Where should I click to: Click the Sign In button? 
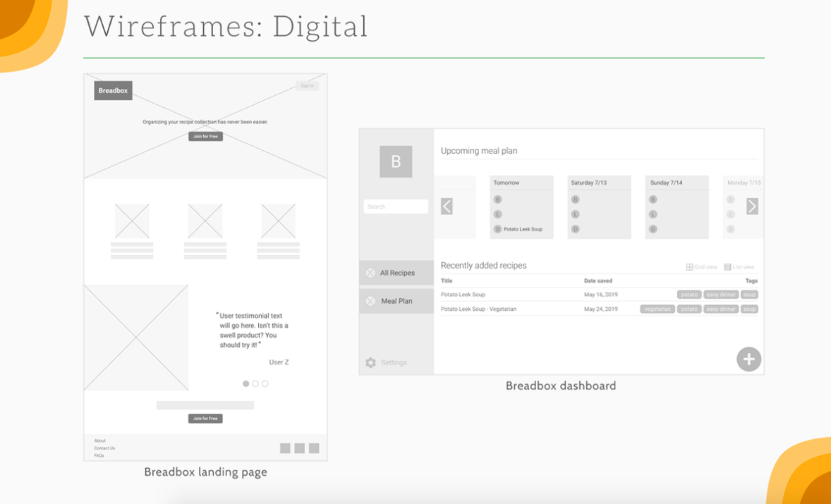pyautogui.click(x=307, y=85)
